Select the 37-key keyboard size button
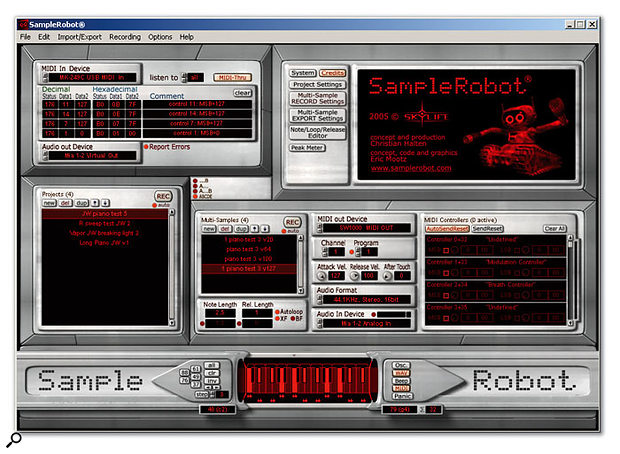620x454 pixels. (196, 384)
